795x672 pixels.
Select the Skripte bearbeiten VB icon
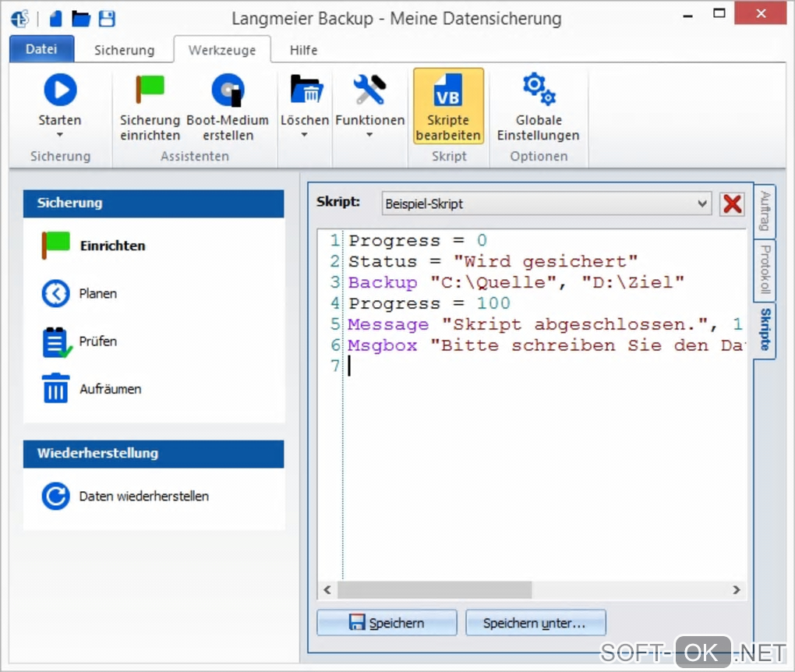[448, 90]
